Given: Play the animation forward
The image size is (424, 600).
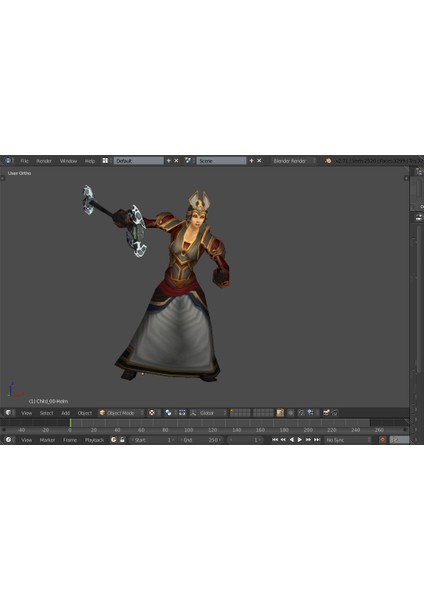Looking at the screenshot, I should [300, 440].
